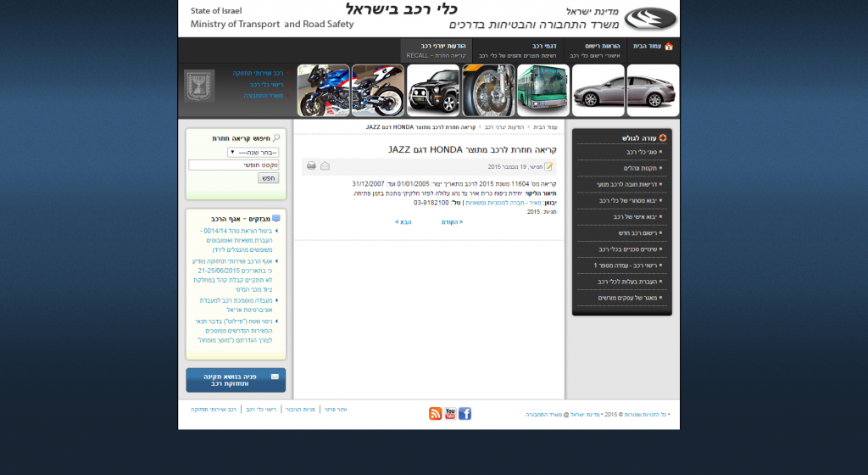Viewport: 868px width, 475px height.
Task: Open יבוא אישי של רכב menu item
Action: 635,216
